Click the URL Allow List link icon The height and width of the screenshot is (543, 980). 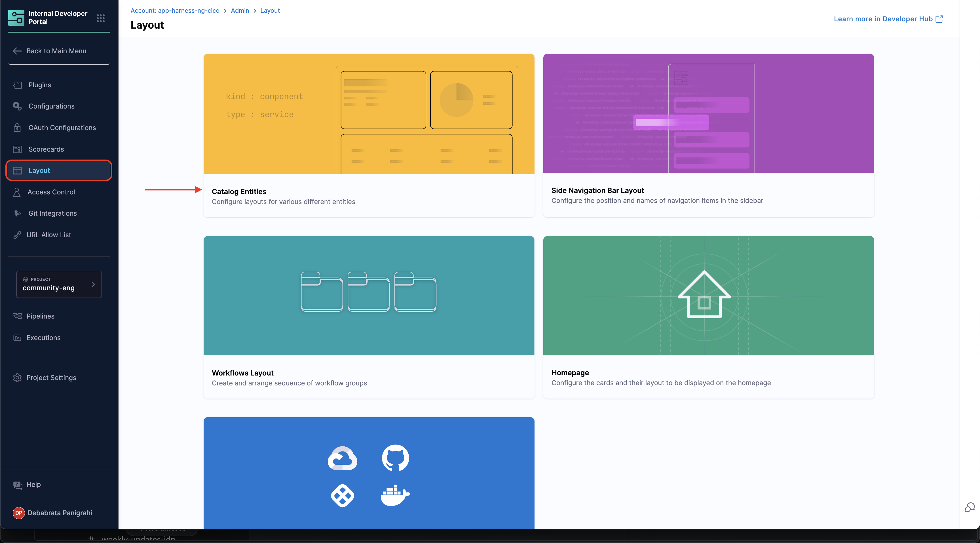[17, 235]
